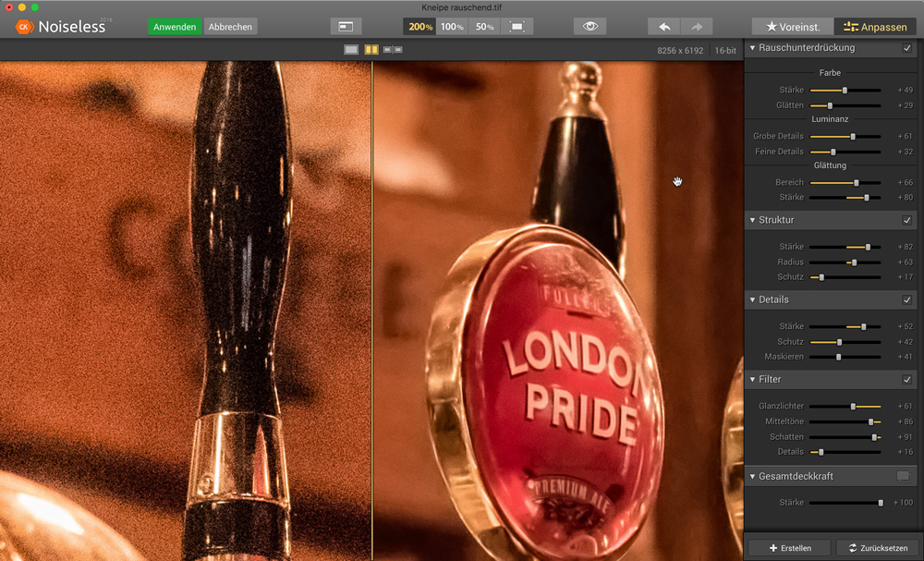The image size is (924, 561).
Task: Click the 16-bit depth label
Action: pyautogui.click(x=725, y=51)
